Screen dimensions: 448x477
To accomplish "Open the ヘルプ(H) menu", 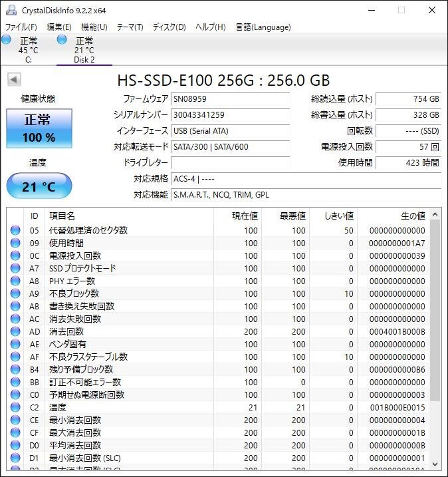I will click(x=211, y=27).
